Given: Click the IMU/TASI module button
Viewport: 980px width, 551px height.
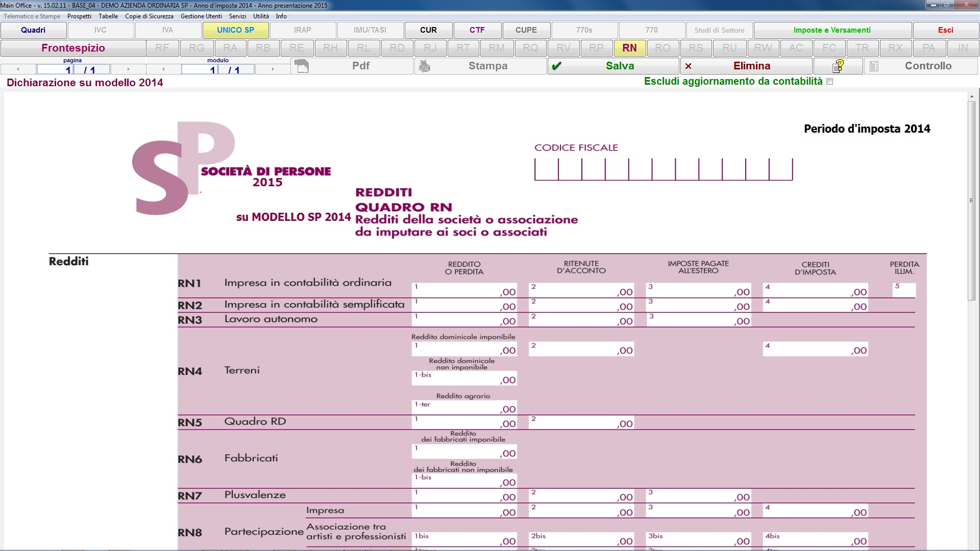Looking at the screenshot, I should pos(370,30).
